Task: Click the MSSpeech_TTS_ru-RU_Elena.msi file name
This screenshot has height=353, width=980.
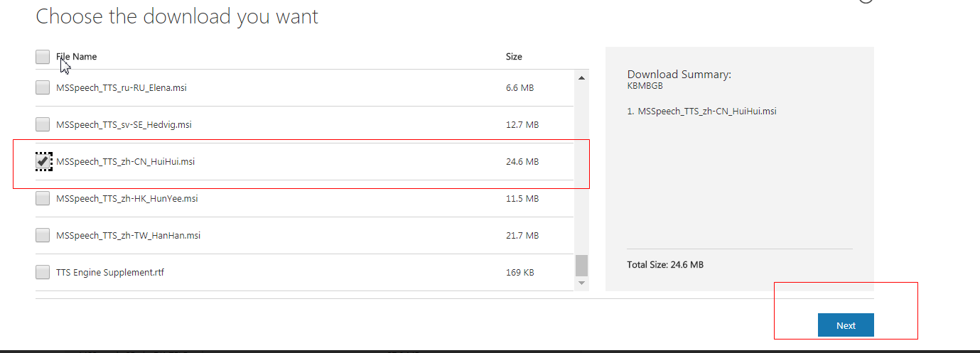Action: [x=121, y=88]
